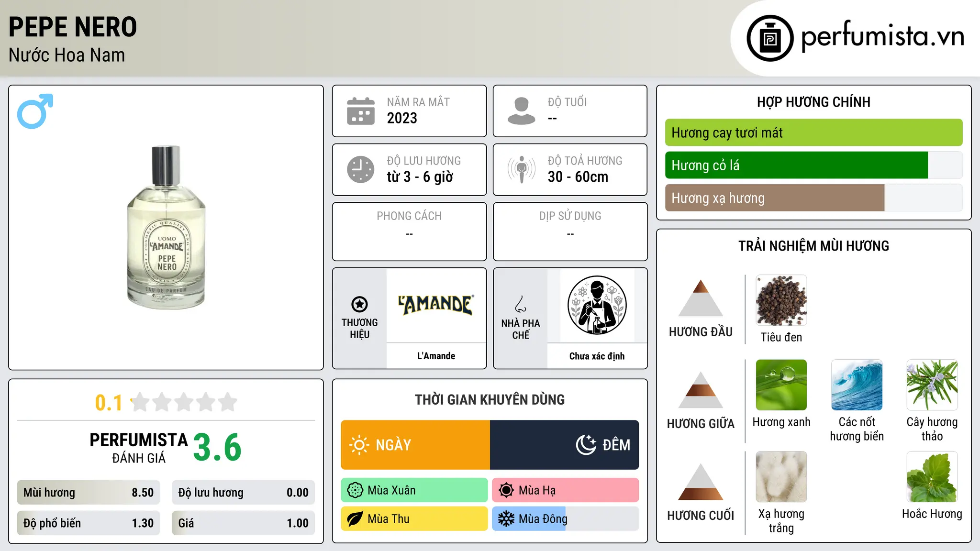Screen dimensions: 980x551
Task: Click the Mùa Hạ season bar
Action: point(566,490)
